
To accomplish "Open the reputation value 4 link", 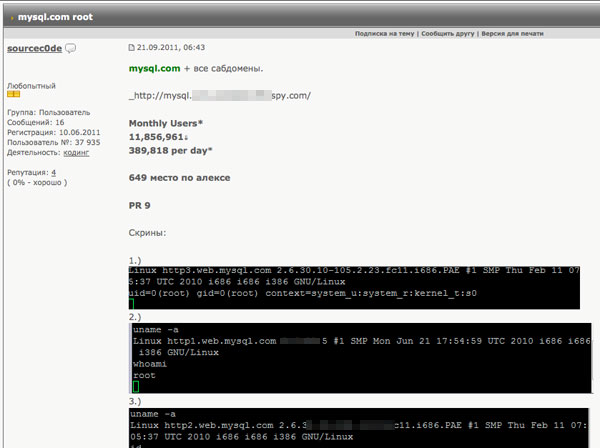I will (x=54, y=173).
